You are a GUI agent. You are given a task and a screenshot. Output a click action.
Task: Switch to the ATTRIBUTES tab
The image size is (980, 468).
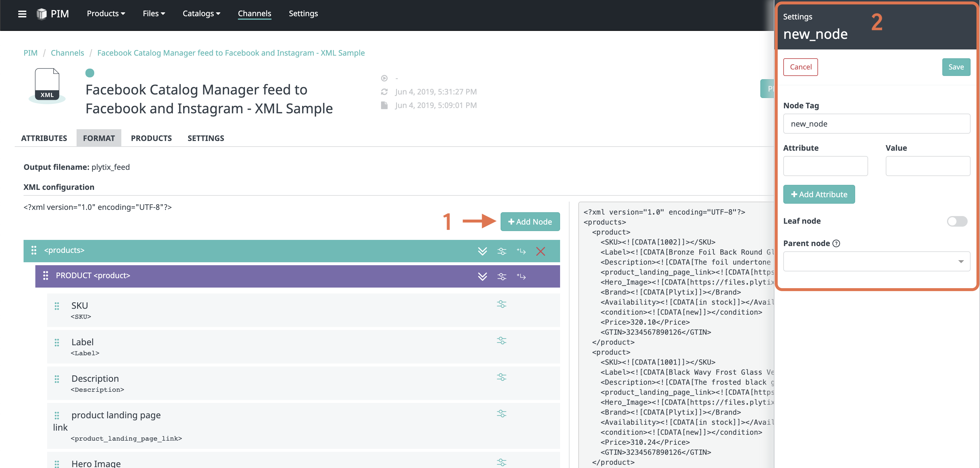tap(44, 138)
